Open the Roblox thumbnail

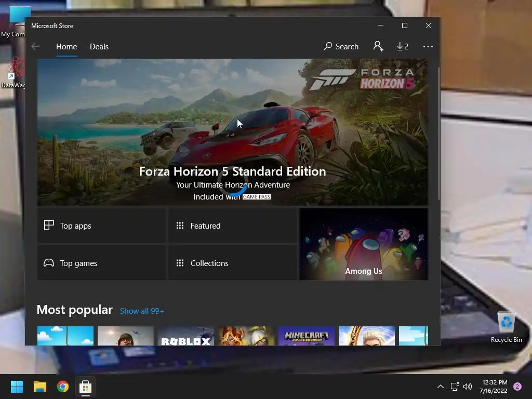click(x=186, y=336)
